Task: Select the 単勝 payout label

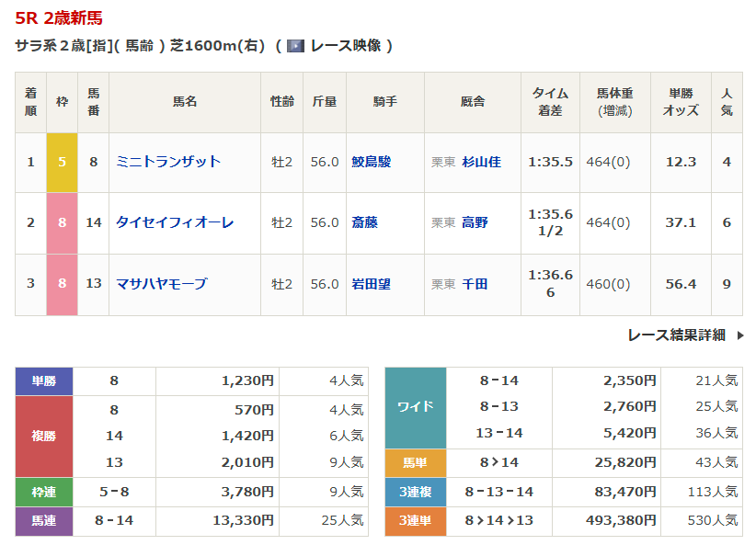Action: (x=44, y=380)
